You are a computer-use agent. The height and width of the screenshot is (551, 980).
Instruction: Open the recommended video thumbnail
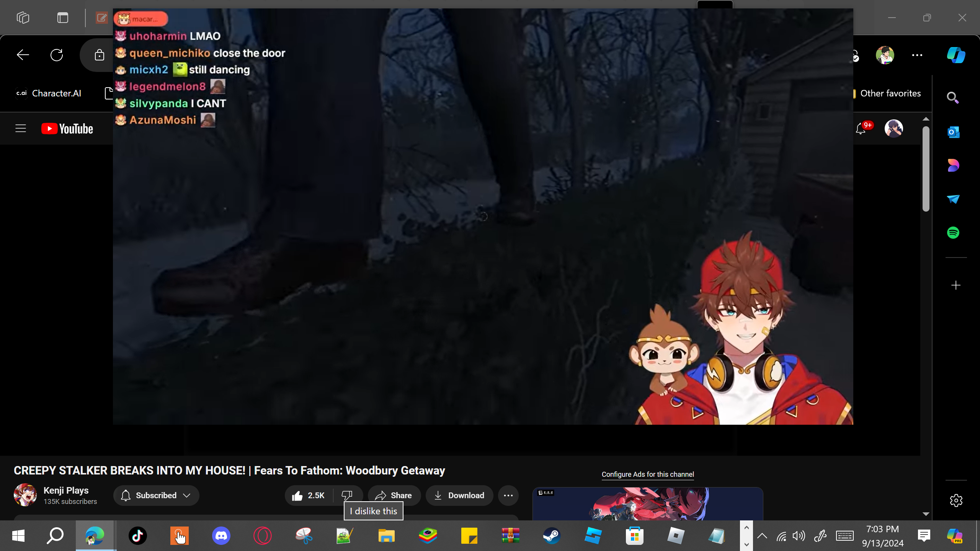648,504
